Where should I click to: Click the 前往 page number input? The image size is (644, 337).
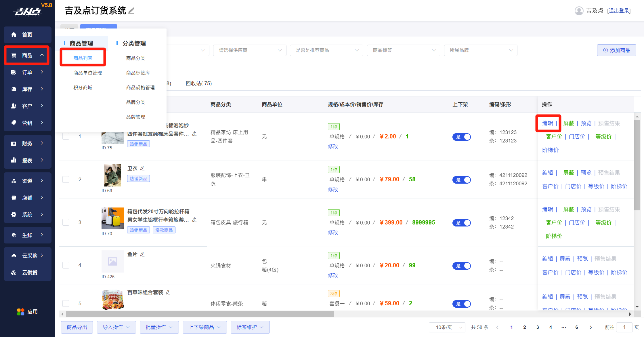click(x=624, y=327)
